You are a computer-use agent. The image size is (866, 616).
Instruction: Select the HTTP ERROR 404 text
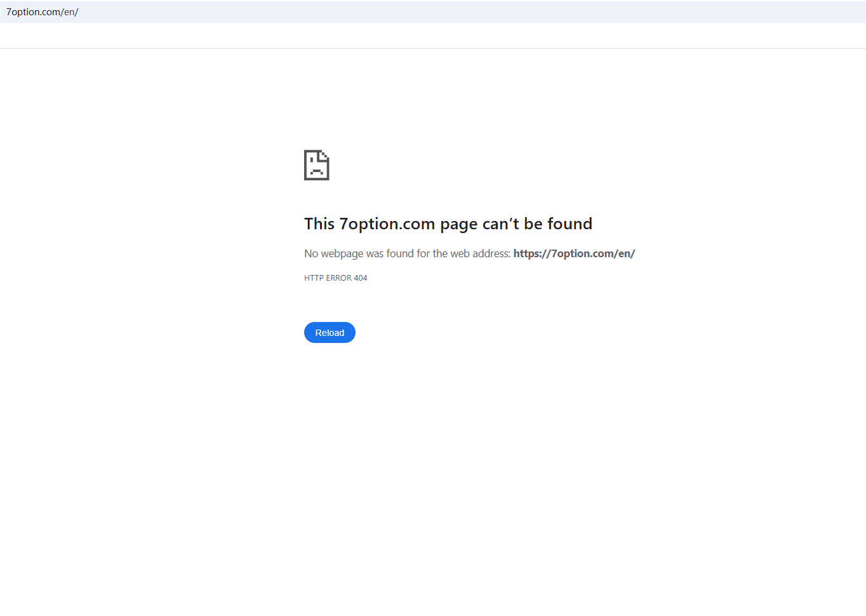[336, 278]
